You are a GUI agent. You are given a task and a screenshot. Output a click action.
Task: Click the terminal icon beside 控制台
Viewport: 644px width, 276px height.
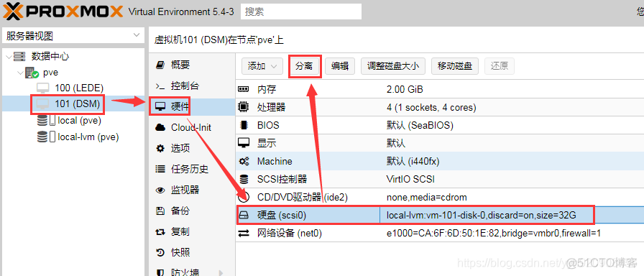pos(160,86)
